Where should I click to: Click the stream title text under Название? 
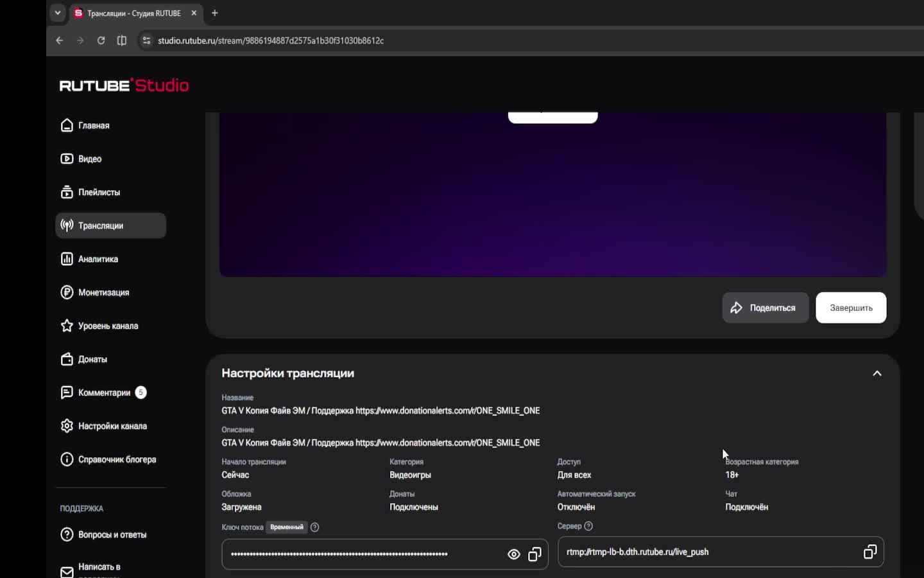(x=381, y=410)
